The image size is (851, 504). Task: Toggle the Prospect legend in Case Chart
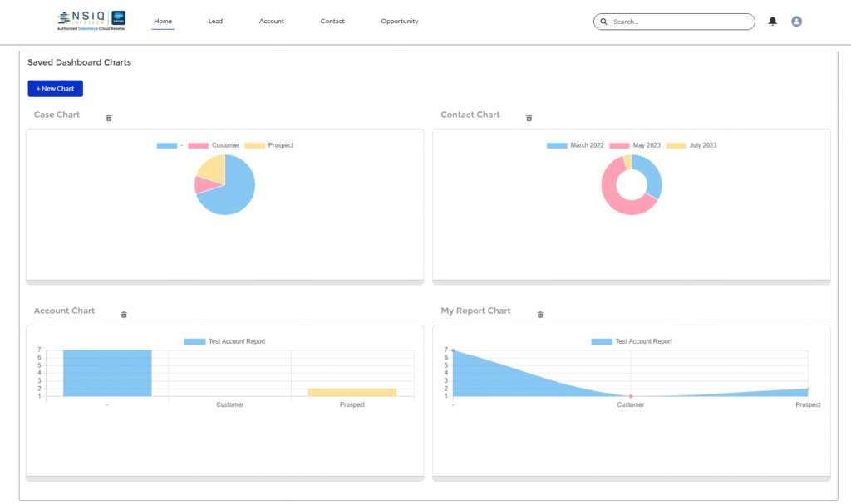click(x=270, y=145)
